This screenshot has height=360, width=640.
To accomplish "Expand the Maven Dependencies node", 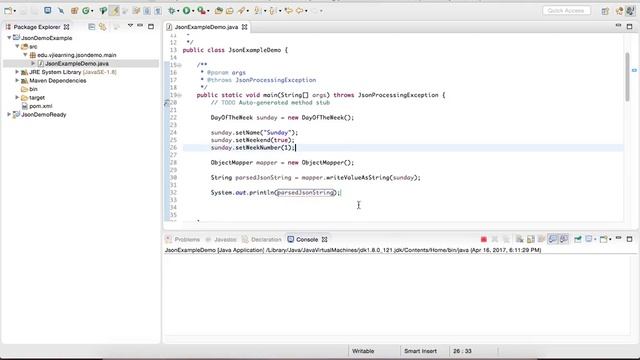I will tap(17, 80).
